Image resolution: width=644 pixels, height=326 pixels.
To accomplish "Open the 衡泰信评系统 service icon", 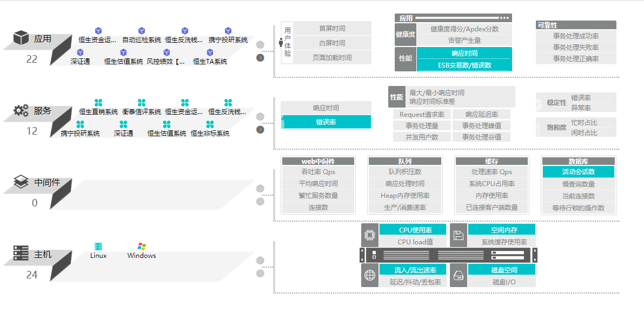I will 142,103.
